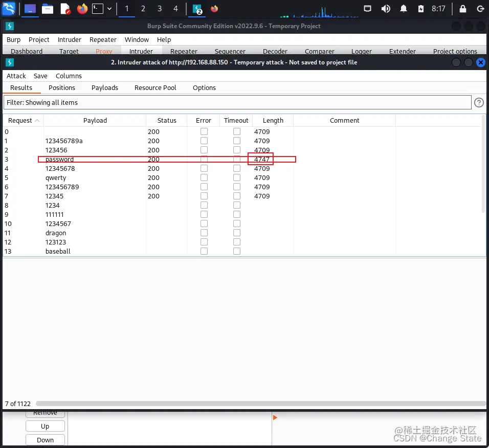489x448 pixels.
Task: Toggle Error checkbox for request 0
Action: point(204,131)
